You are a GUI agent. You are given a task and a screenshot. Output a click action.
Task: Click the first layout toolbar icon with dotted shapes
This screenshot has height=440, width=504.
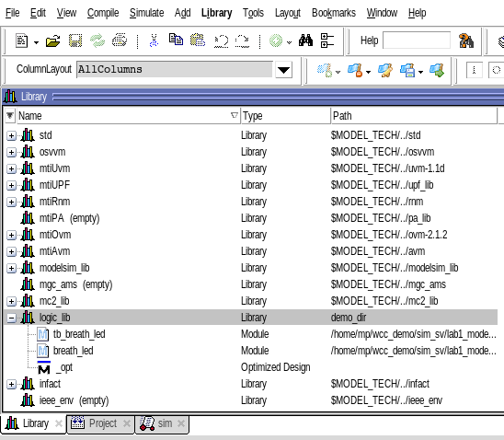[x=325, y=70]
